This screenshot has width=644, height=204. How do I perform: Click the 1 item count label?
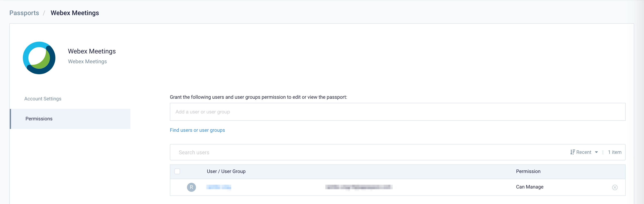coord(614,152)
